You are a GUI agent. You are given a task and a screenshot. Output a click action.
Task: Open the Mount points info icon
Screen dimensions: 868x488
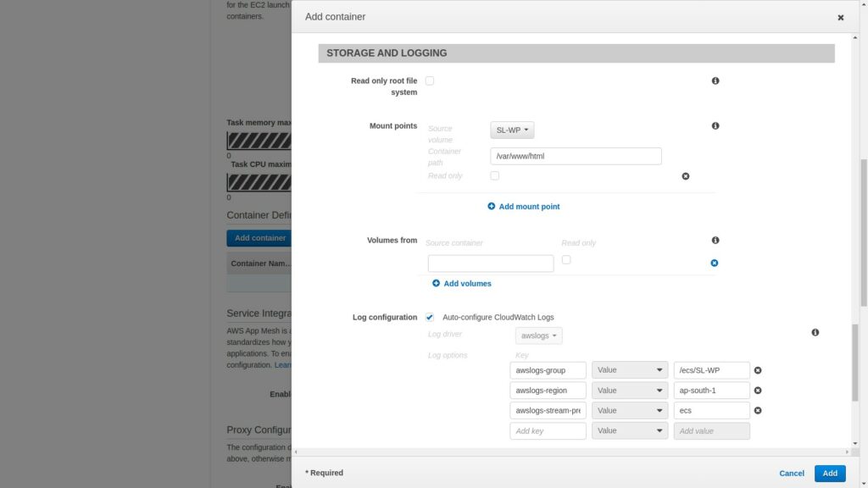click(715, 126)
